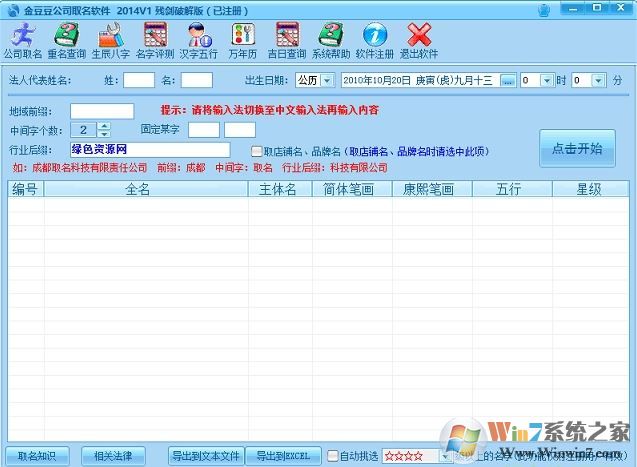The height and width of the screenshot is (467, 637).
Task: Open the 生辰八字 tool icon
Action: (110, 41)
